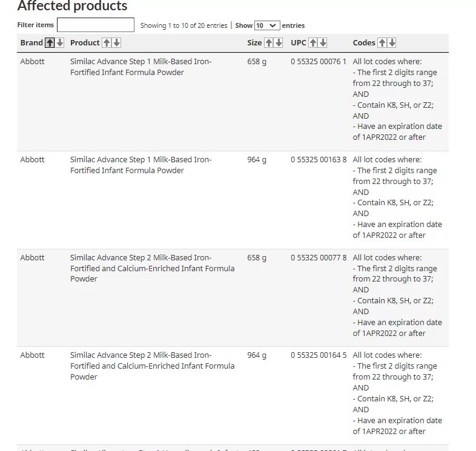Click the 964 g Step 1 size cell
The width and height of the screenshot is (476, 451).
click(257, 160)
